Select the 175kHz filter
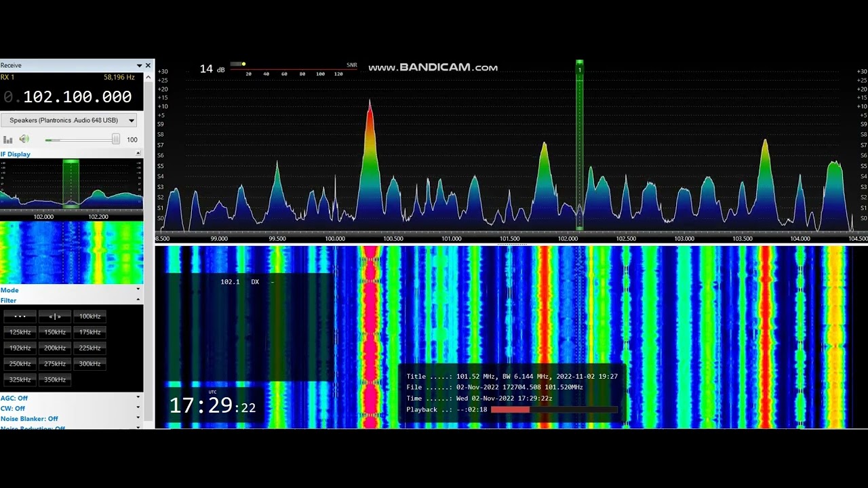Viewport: 868px width, 488px height. [x=90, y=332]
